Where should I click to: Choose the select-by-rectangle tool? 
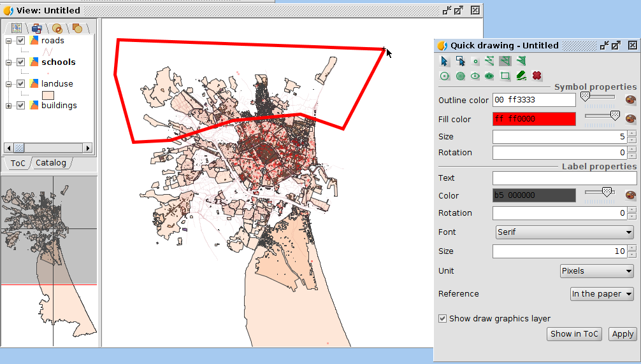460,61
